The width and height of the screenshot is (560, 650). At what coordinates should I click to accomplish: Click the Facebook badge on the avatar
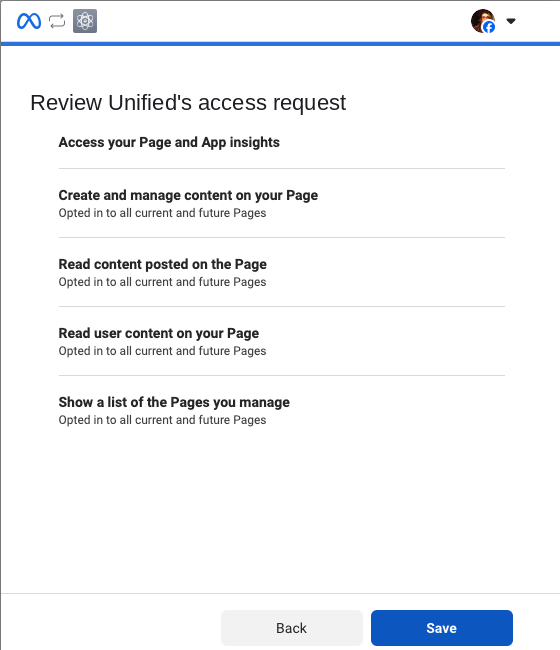[x=489, y=27]
